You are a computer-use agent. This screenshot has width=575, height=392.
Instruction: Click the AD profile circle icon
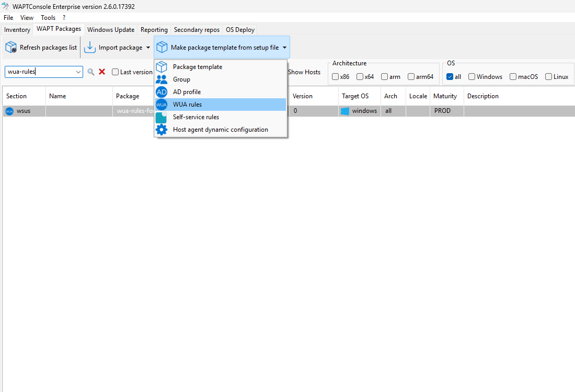pos(162,91)
